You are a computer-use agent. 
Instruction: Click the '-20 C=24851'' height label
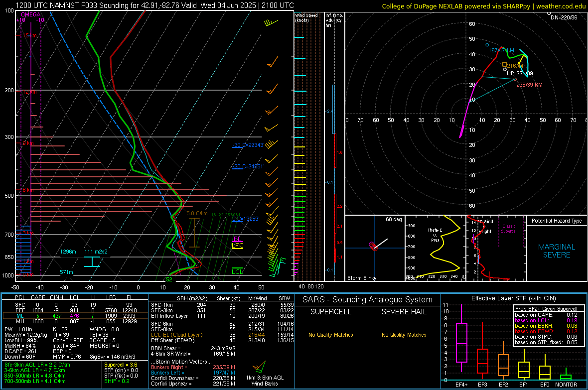click(248, 166)
